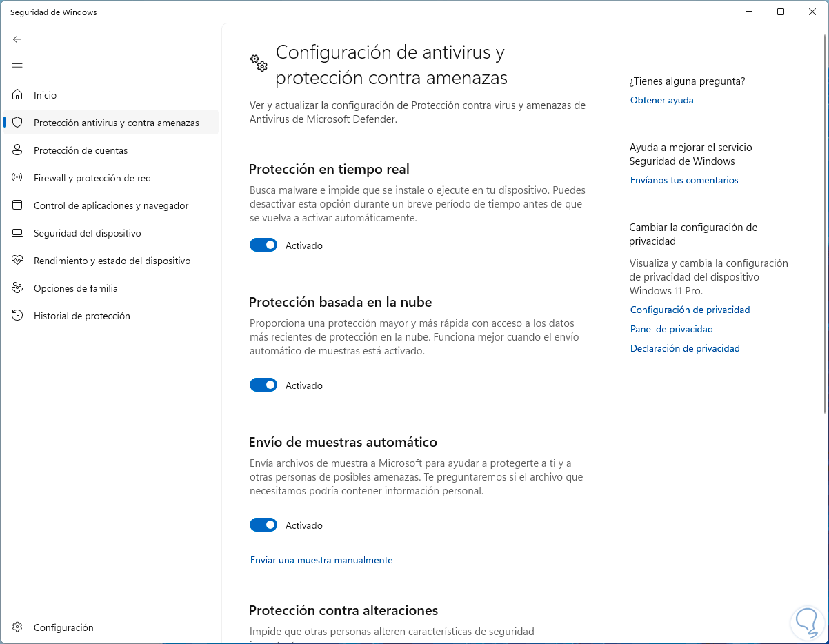Click the vertical scrollbar on the right

826,221
